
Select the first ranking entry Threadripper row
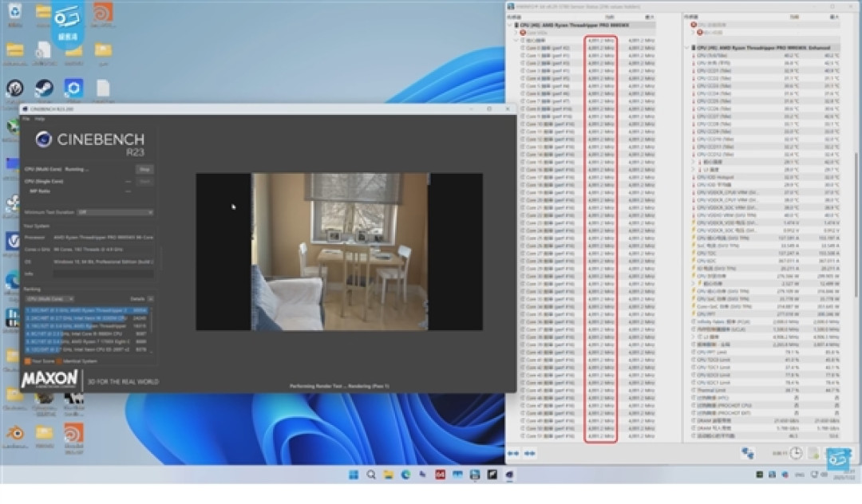[87, 310]
